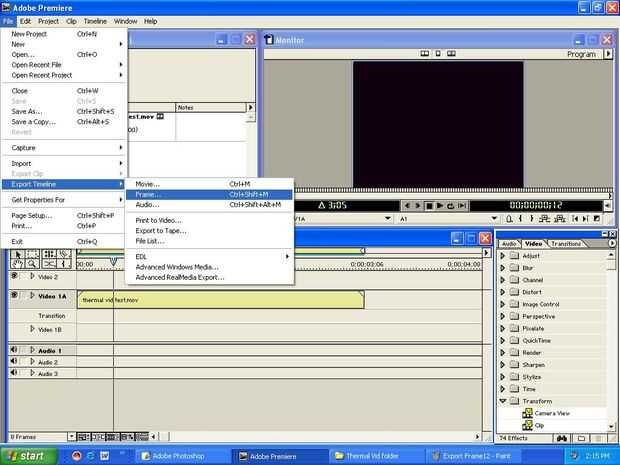Select the Zoom magnifier tool

pos(32,264)
